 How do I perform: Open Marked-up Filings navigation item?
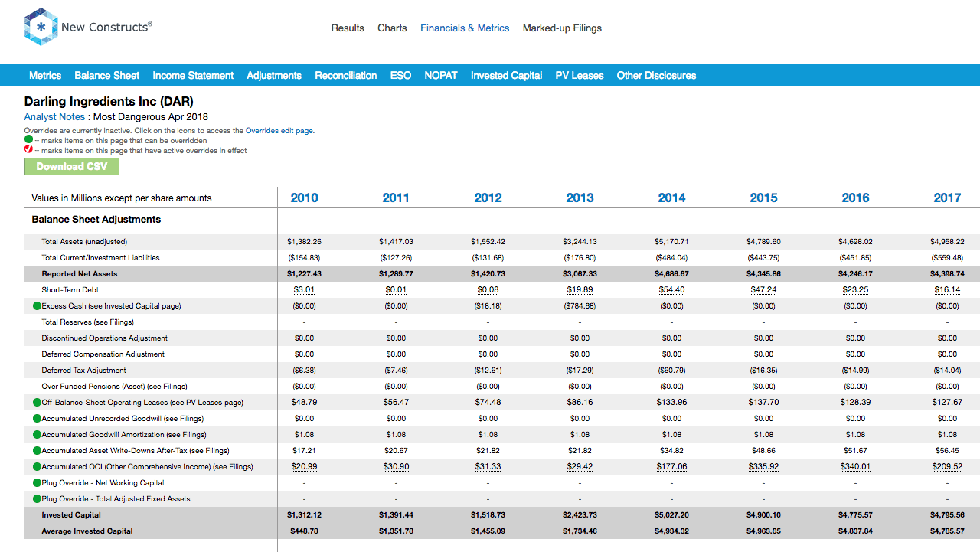562,28
